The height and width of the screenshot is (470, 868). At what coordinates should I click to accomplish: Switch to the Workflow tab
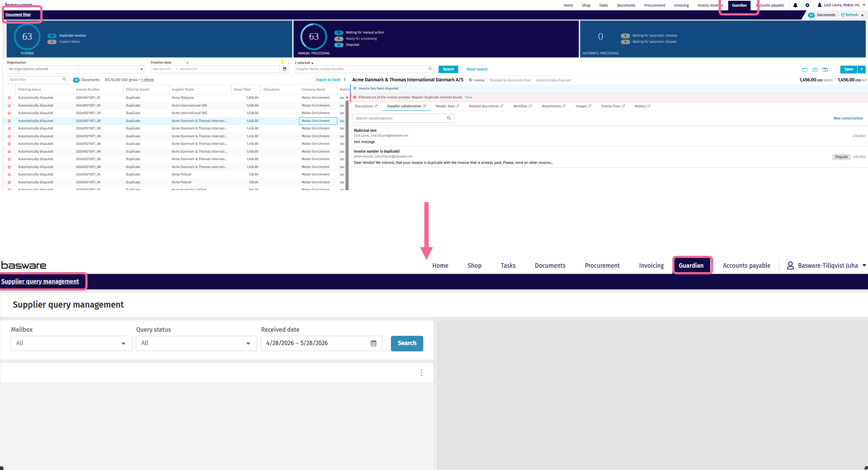tap(520, 106)
